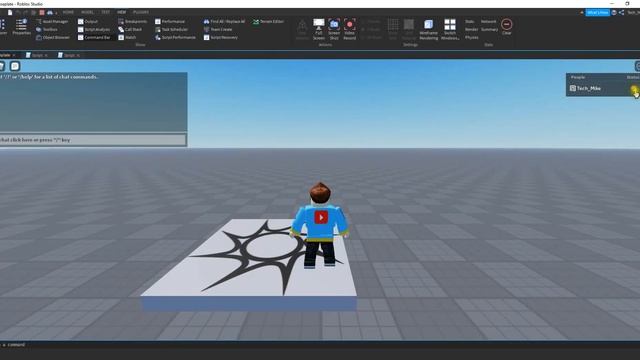Open the Breakpoints window
The width and height of the screenshot is (640, 360).
132,21
